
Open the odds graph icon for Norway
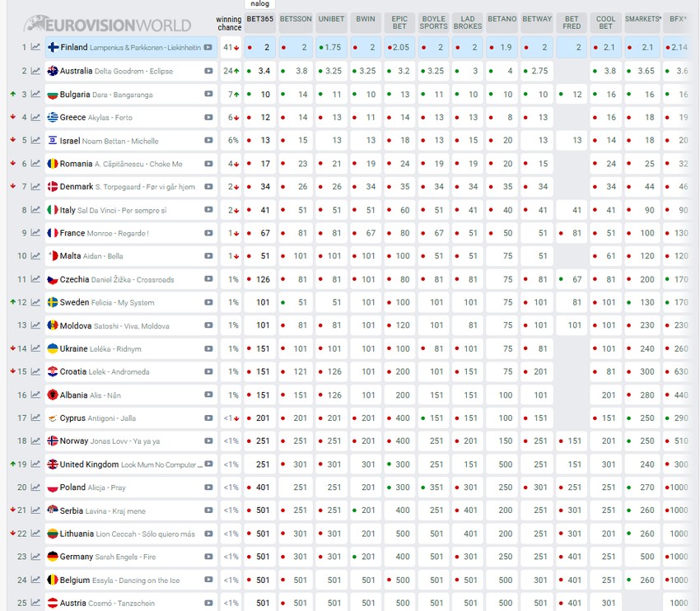[35, 441]
